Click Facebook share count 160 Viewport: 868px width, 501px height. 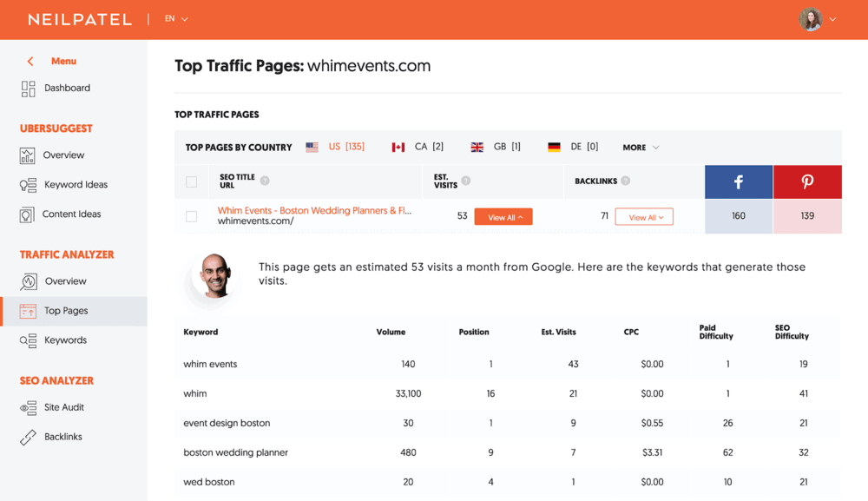pyautogui.click(x=739, y=216)
